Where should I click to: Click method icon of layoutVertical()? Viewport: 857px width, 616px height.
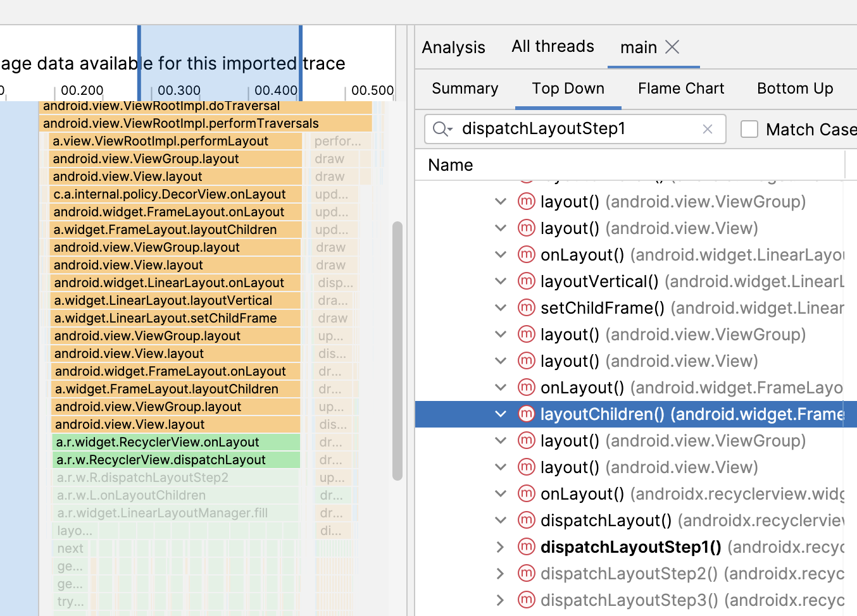527,281
